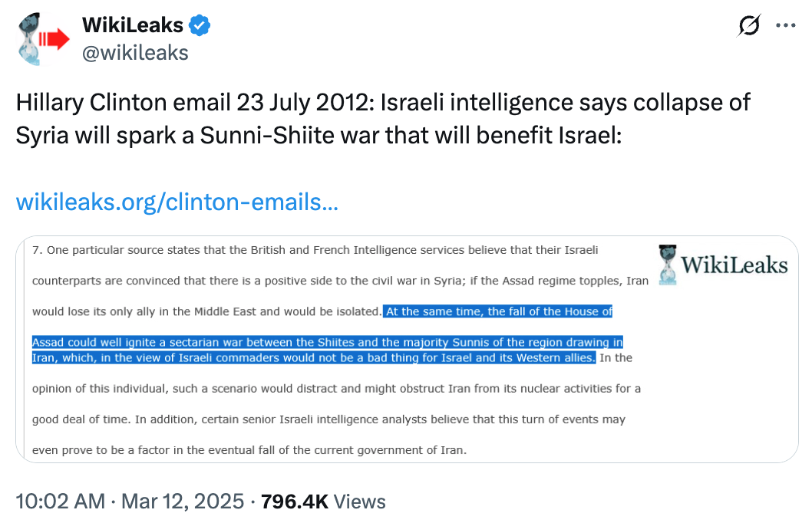Click the highlighted line mentioning 'Israeli commanders'
The image size is (812, 523).
pyautogui.click(x=314, y=357)
